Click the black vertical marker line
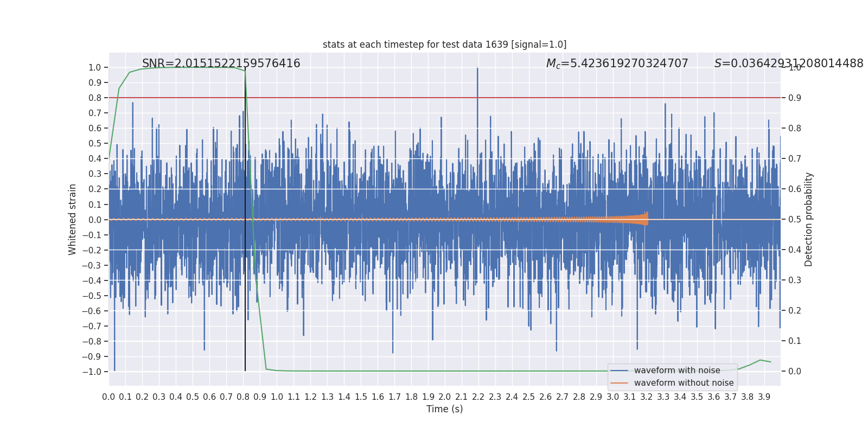The image size is (868, 434). [245, 219]
